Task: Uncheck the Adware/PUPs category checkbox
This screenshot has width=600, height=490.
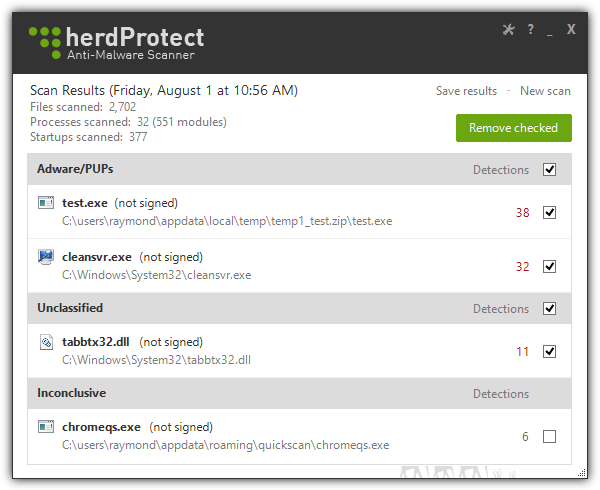Action: [549, 169]
